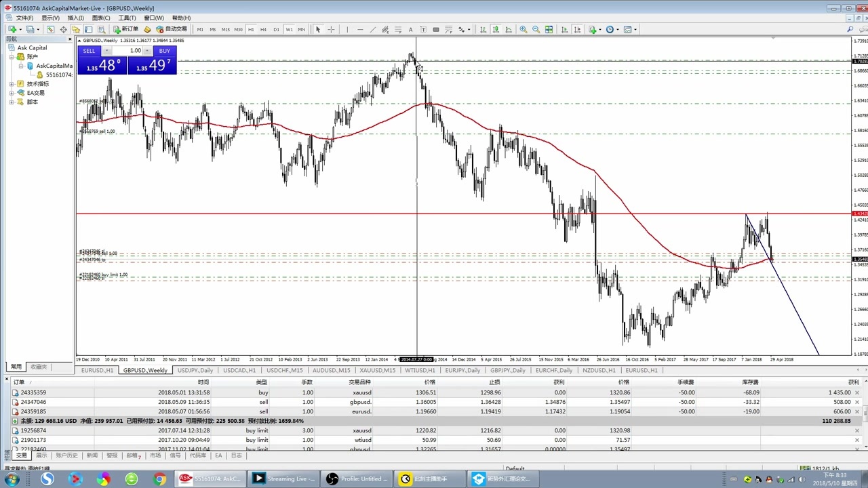Viewport: 868px width, 488px height.
Task: Select the H1 timeframe button
Action: 251,29
